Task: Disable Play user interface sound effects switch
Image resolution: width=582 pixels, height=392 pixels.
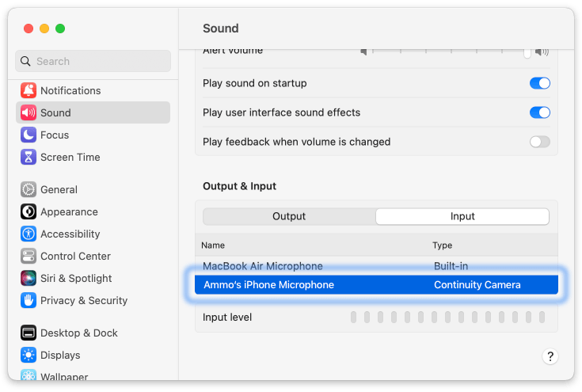Action: click(540, 112)
